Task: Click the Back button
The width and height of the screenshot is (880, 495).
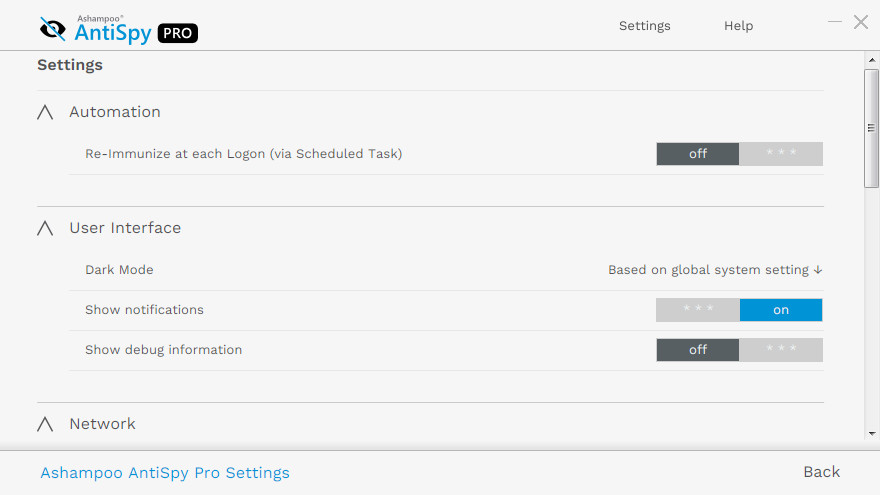Action: point(821,472)
